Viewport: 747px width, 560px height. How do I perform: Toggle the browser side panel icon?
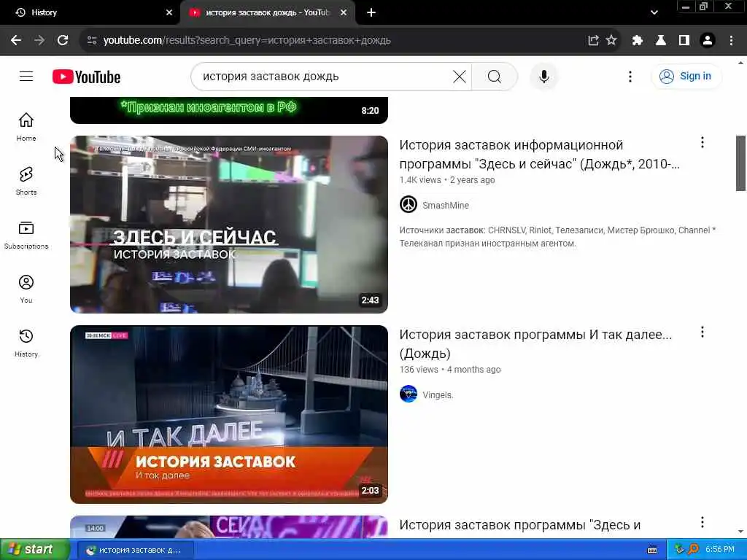pos(684,40)
